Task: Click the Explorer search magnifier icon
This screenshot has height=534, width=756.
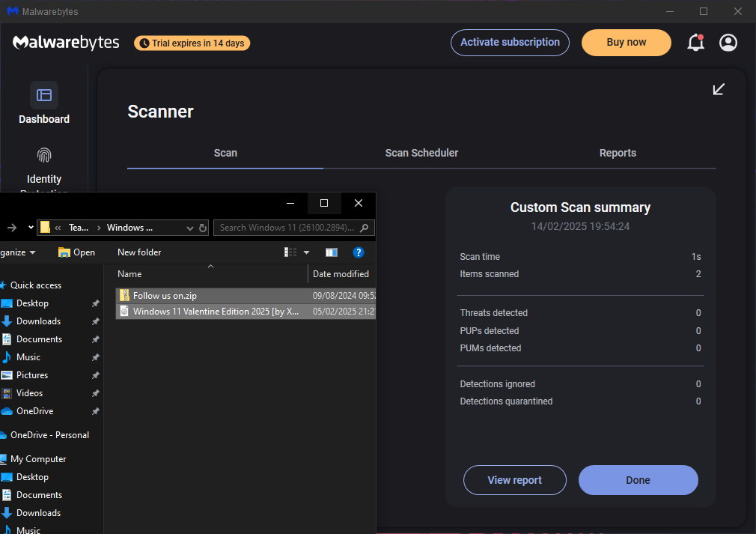Action: click(364, 228)
